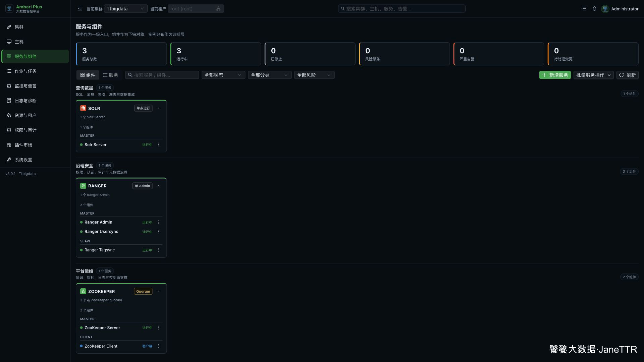Open 资源与租户 in the sidebar
Viewport: 644px width, 362px height.
click(x=35, y=115)
